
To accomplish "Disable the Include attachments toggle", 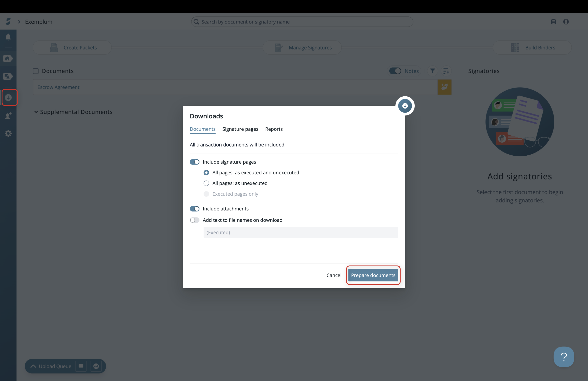I will click(194, 209).
